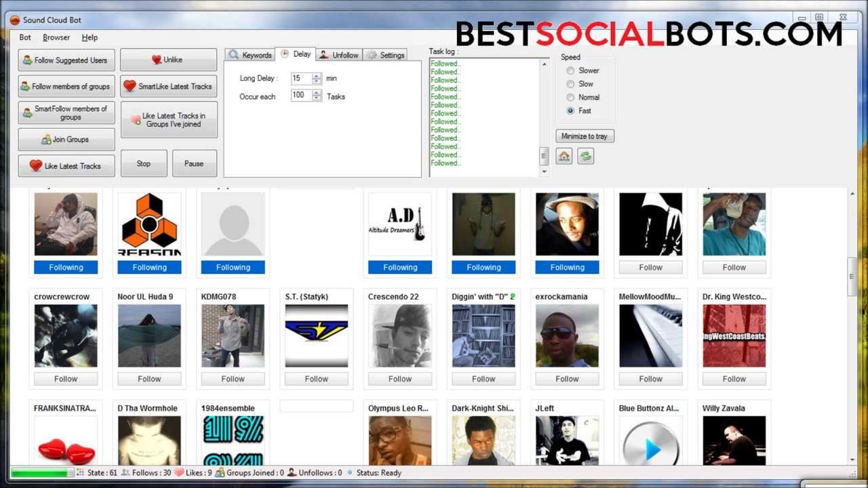Start Follow members of groups
The height and width of the screenshot is (488, 868).
tap(66, 86)
